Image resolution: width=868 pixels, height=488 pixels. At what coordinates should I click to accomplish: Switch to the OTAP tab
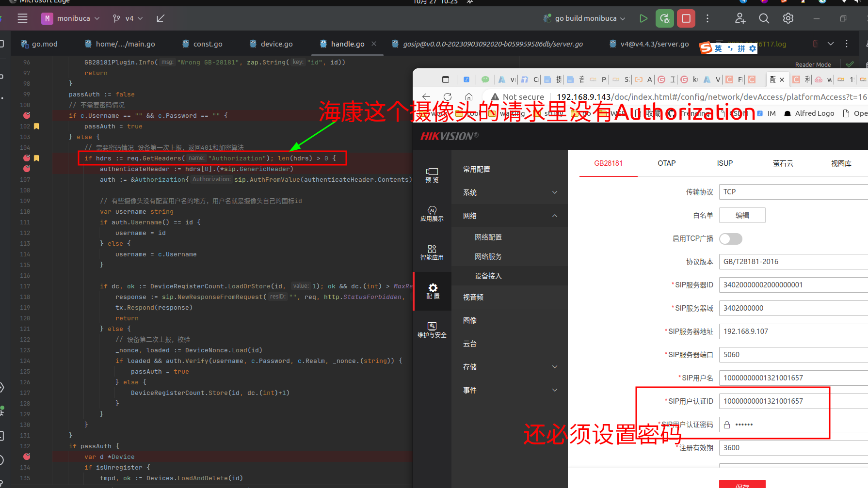(666, 163)
